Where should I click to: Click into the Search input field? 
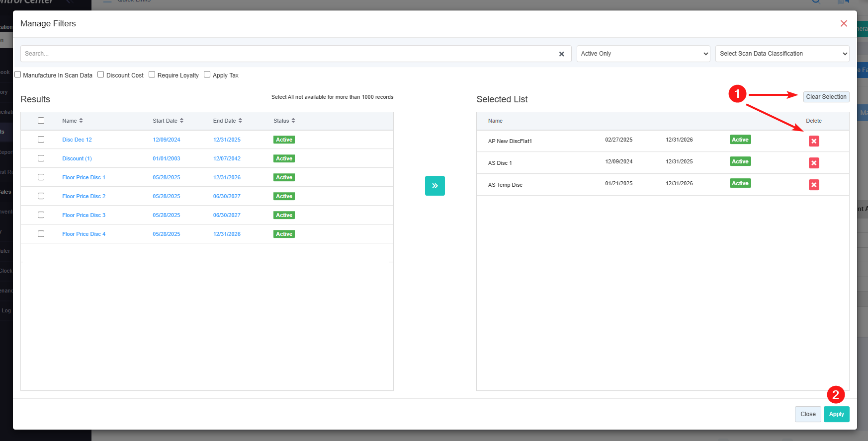tap(288, 54)
